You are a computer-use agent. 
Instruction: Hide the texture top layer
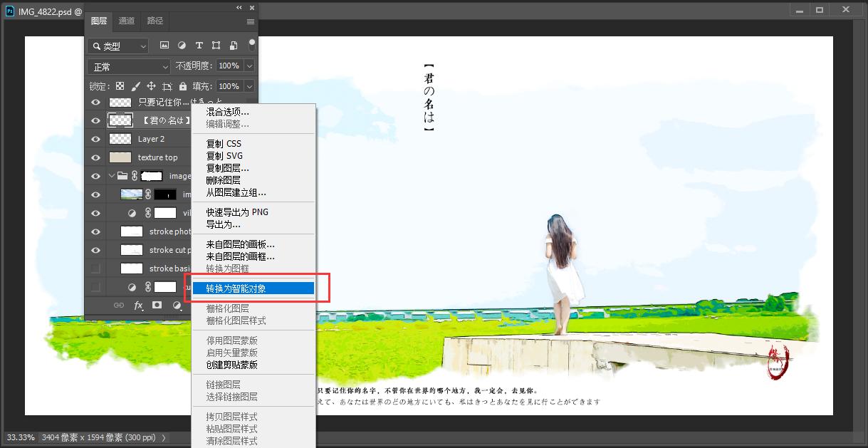pos(95,157)
